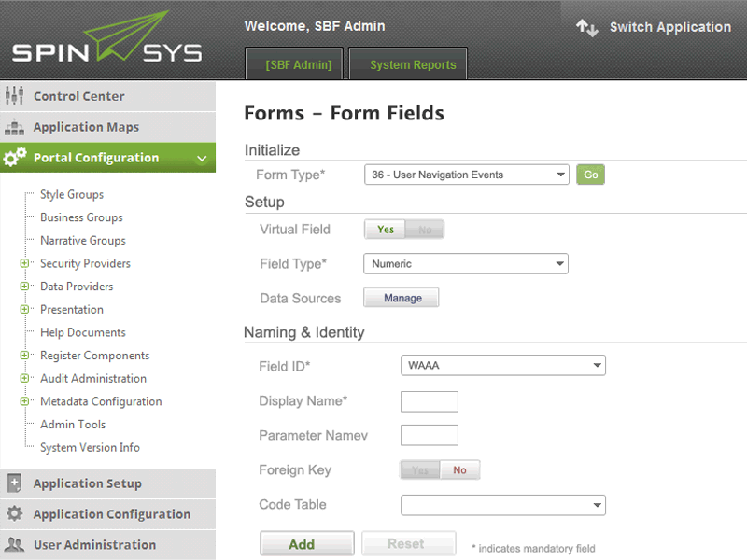This screenshot has width=747, height=560.
Task: Switch to the System Reports tab
Action: pos(407,64)
